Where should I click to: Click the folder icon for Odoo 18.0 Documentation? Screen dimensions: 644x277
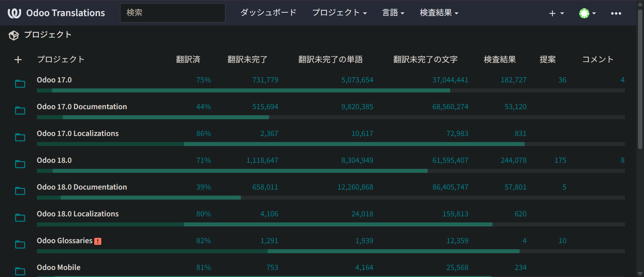(x=20, y=191)
